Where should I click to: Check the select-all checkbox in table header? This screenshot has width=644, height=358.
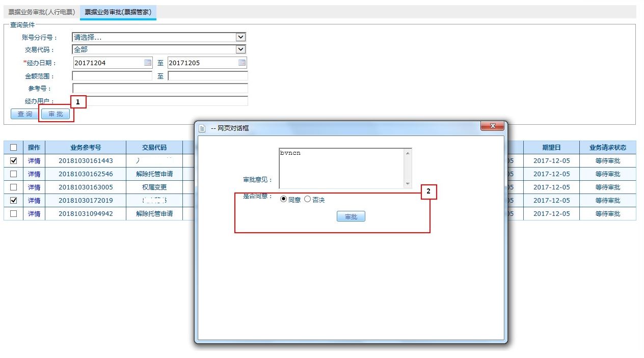point(14,148)
